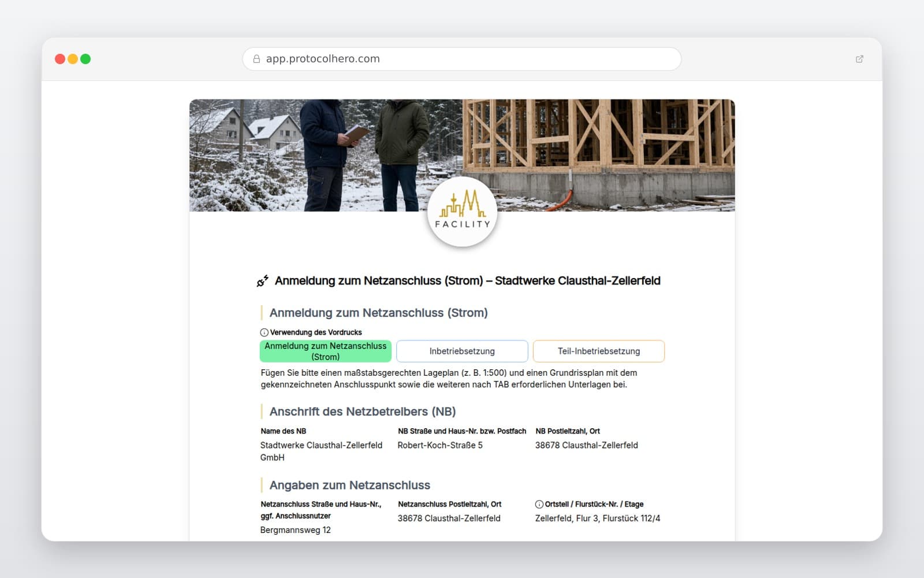Click the Lageplan instruction paragraph
This screenshot has width=924, height=578.
pyautogui.click(x=449, y=379)
